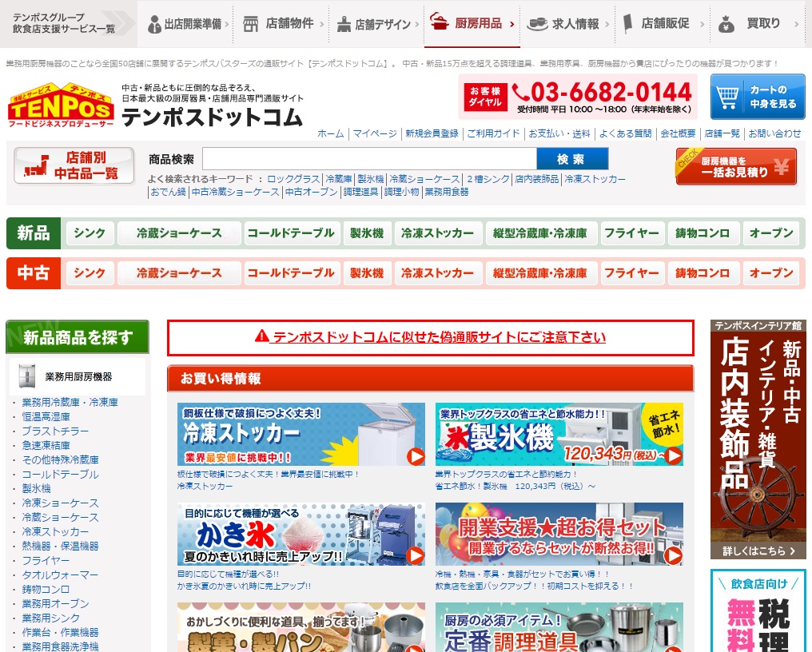Click the red phone handset icon

520,93
